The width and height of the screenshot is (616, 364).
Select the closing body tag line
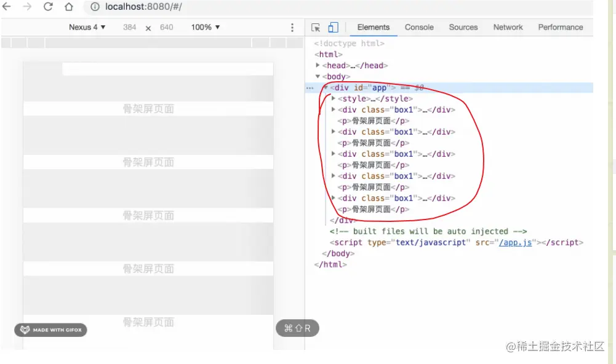(x=338, y=253)
